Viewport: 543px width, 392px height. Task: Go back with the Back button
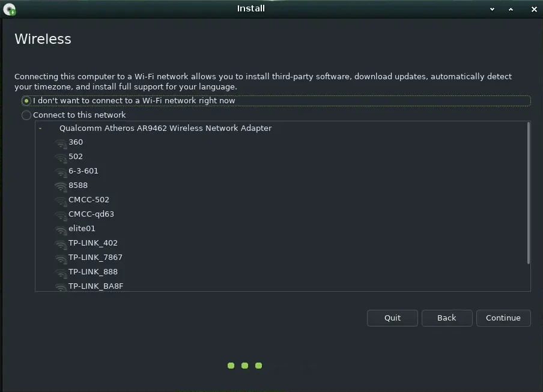point(446,318)
